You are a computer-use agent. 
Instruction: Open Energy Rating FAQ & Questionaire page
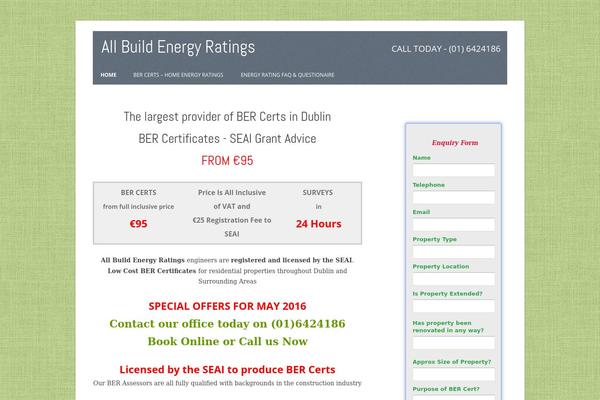click(x=287, y=75)
